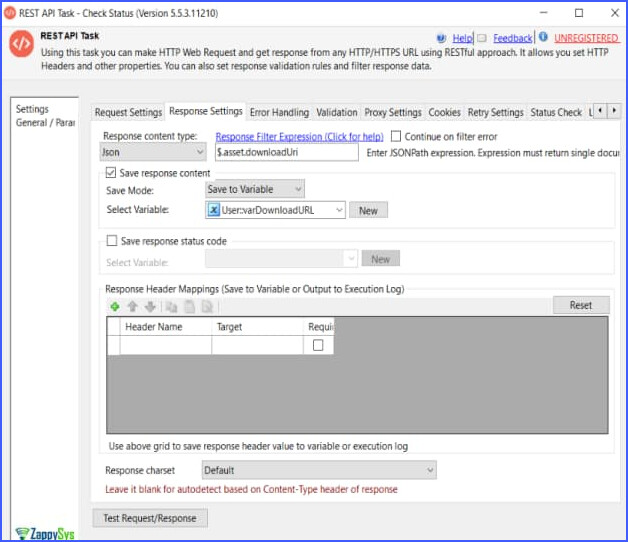Click the REST API Task logo icon

[x=21, y=44]
